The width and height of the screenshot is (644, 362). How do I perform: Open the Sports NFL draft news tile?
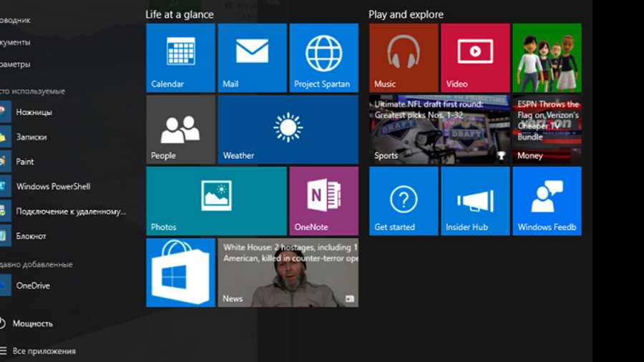click(x=439, y=129)
